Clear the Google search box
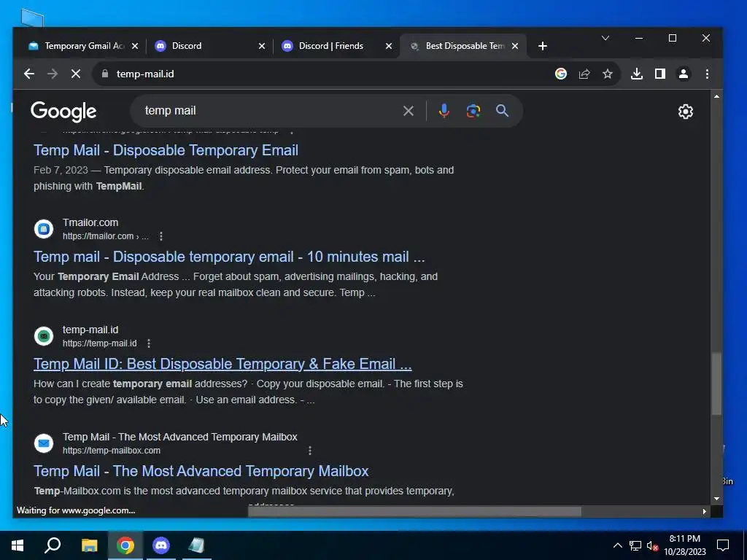The width and height of the screenshot is (747, 560). [x=409, y=111]
